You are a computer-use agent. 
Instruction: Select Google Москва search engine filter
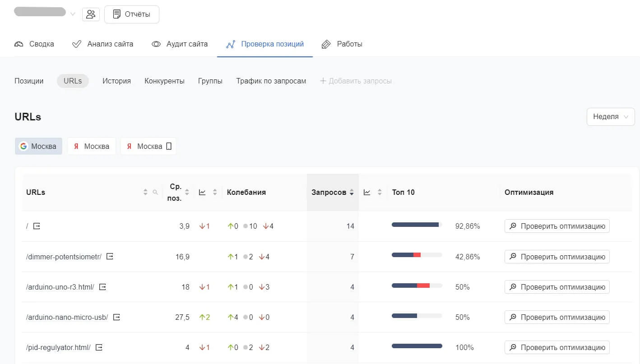point(38,146)
